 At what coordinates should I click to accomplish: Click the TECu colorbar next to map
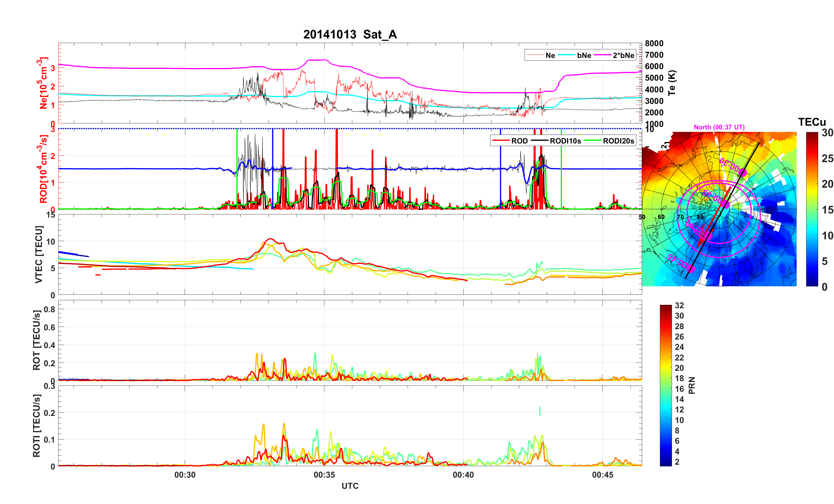click(812, 209)
